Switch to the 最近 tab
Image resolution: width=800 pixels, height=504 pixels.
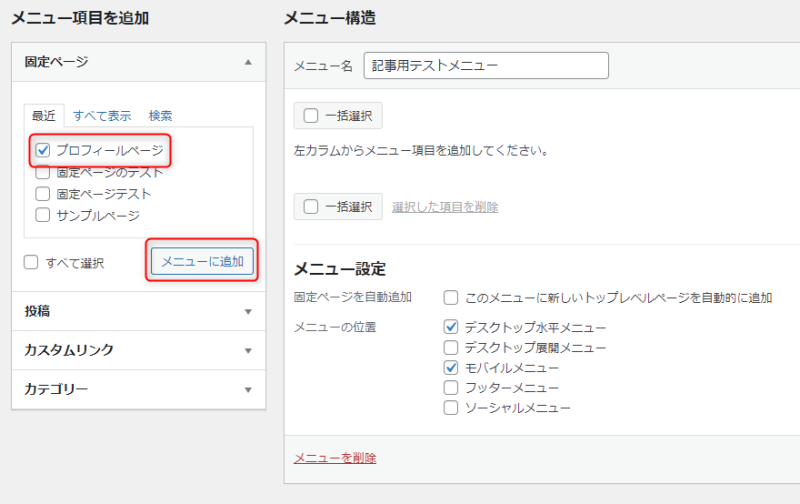(x=44, y=116)
